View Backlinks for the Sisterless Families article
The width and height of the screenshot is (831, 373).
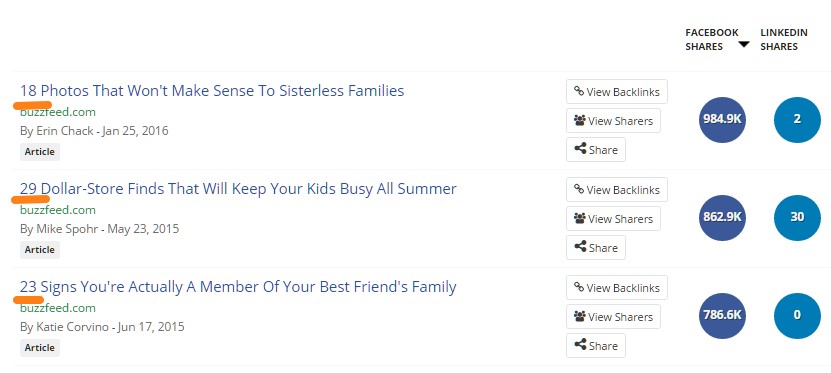click(x=617, y=92)
